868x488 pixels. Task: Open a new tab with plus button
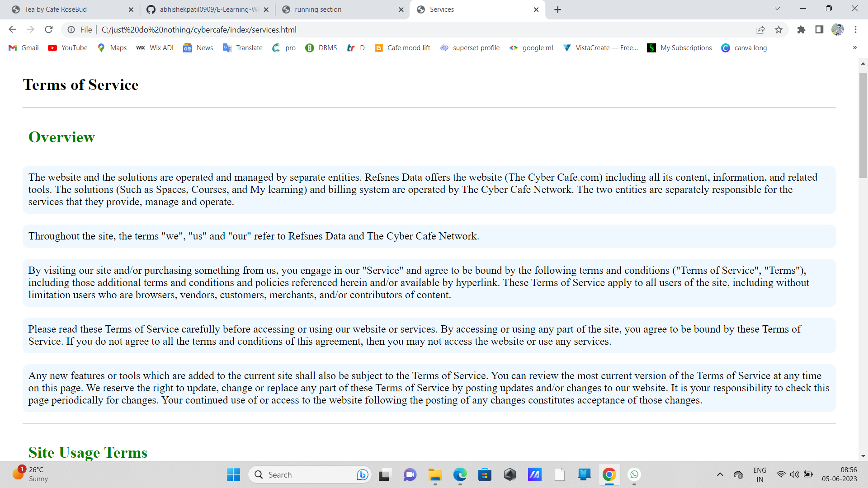pyautogui.click(x=557, y=9)
